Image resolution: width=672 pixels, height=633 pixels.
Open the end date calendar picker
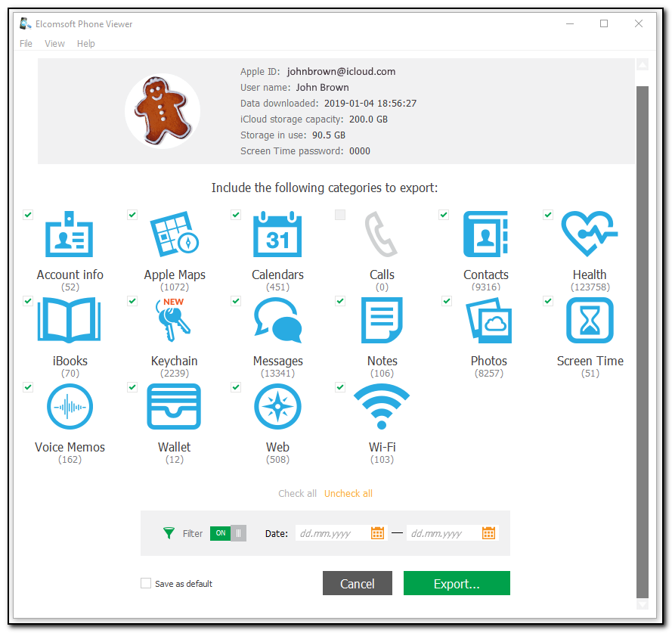(489, 533)
